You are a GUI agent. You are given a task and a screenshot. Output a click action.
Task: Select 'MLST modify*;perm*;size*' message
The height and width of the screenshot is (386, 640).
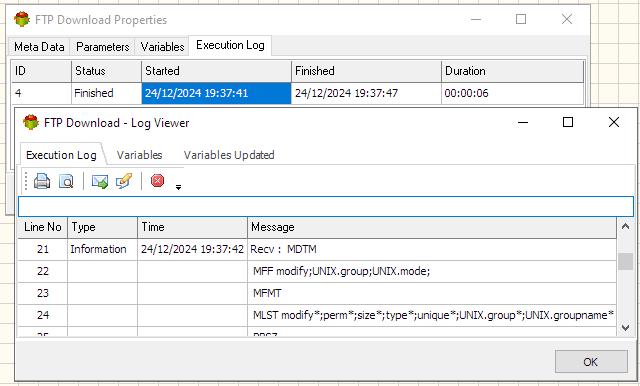tap(433, 315)
